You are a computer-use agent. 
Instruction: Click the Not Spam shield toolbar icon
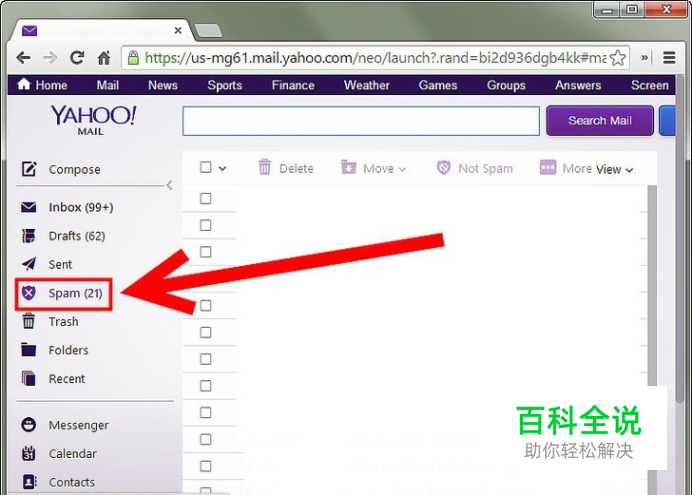coord(444,167)
